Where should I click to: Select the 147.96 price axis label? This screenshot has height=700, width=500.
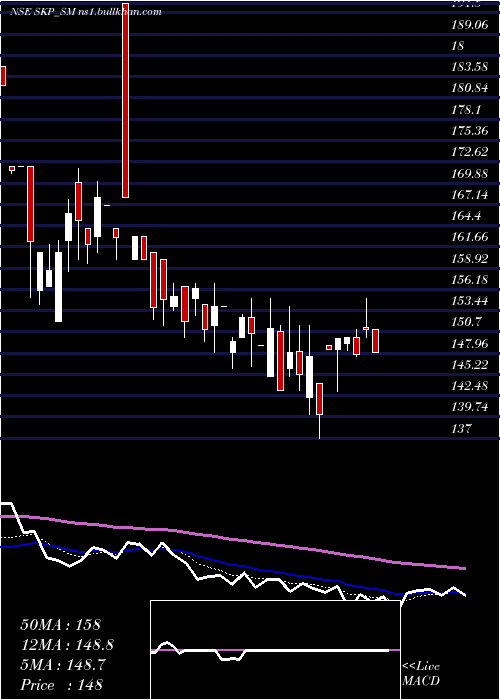(x=470, y=343)
